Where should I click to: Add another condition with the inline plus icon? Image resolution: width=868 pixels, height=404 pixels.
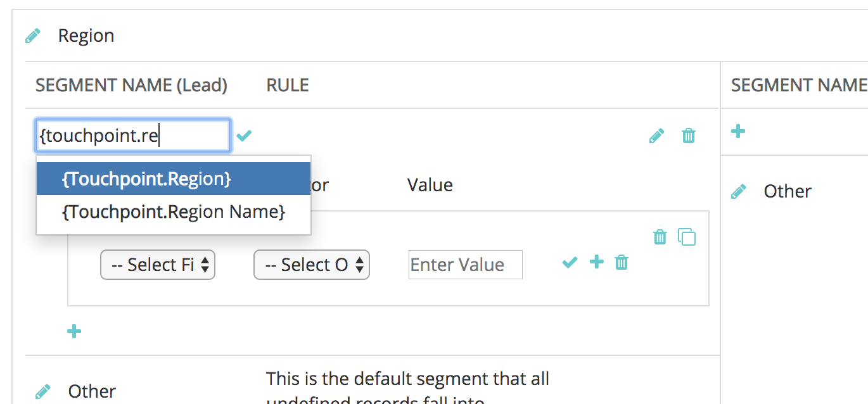click(596, 262)
